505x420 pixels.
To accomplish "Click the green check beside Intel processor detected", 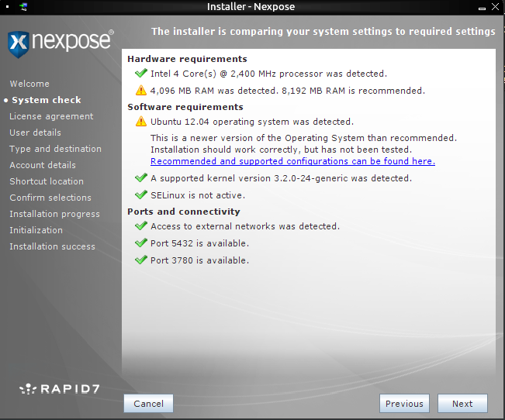I will [x=140, y=74].
